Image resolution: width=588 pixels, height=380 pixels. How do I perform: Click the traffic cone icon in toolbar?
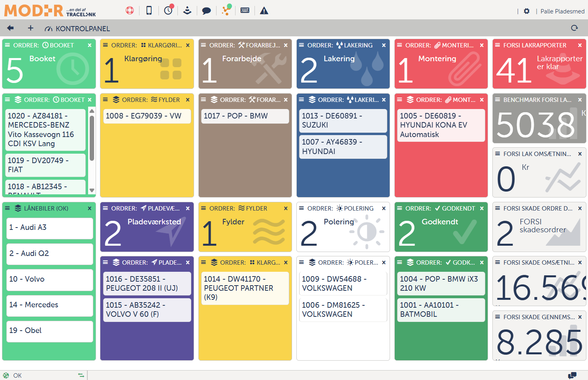187,11
